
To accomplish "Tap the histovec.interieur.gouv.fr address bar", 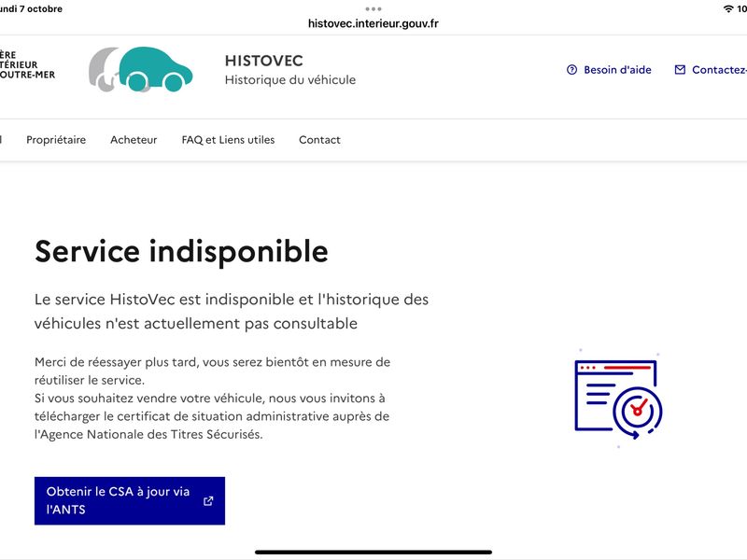I will [373, 23].
